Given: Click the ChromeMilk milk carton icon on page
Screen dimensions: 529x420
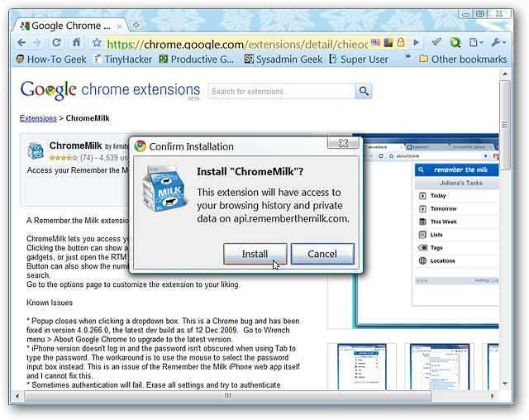Looking at the screenshot, I should [36, 150].
